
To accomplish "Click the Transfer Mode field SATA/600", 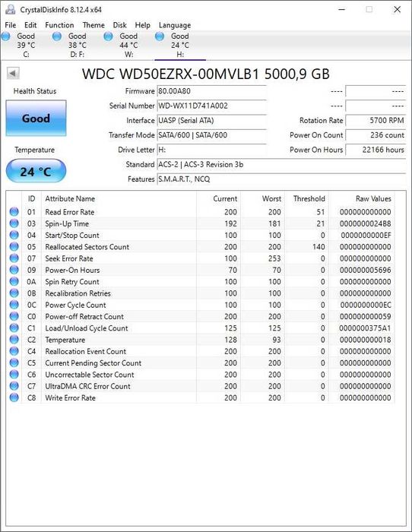I will [x=211, y=135].
